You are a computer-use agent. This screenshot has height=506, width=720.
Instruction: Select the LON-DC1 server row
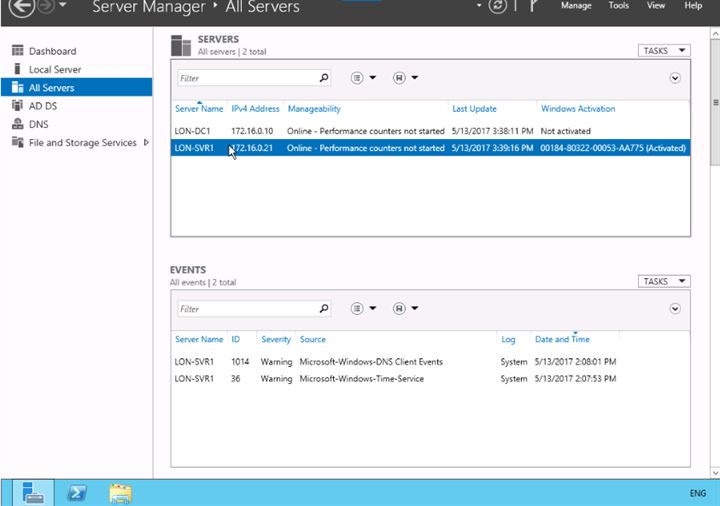tap(430, 131)
